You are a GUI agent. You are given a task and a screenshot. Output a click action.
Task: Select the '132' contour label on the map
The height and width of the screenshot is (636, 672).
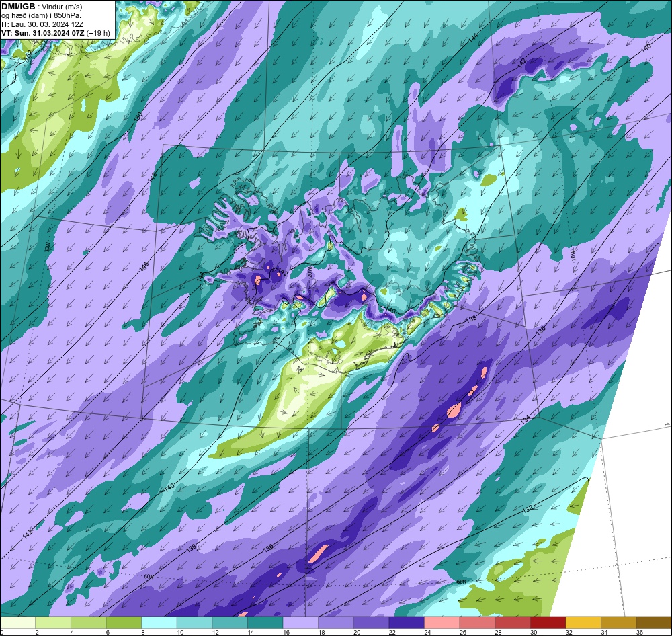coord(528,508)
